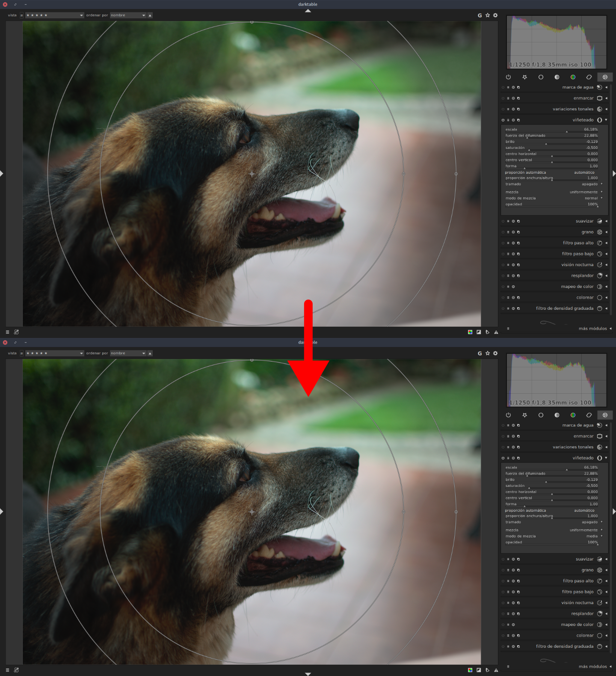The height and width of the screenshot is (676, 616).
Task: Toggle bottom panel arrow in bottom window
Action: click(x=308, y=674)
